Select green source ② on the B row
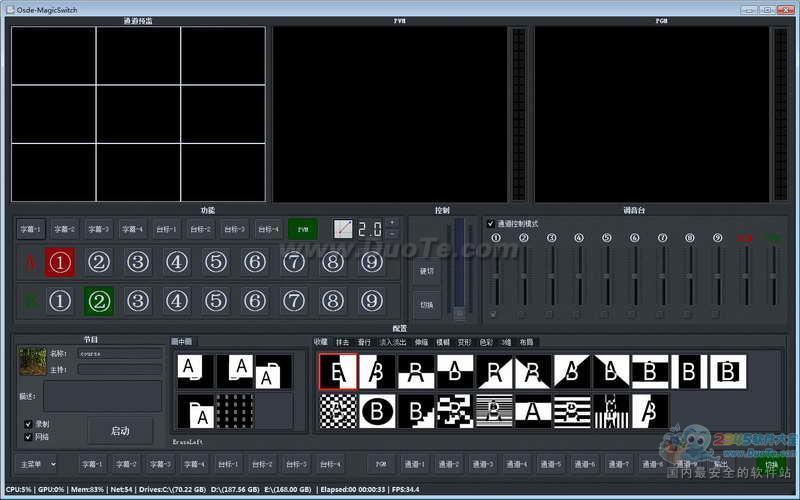 pos(99,301)
